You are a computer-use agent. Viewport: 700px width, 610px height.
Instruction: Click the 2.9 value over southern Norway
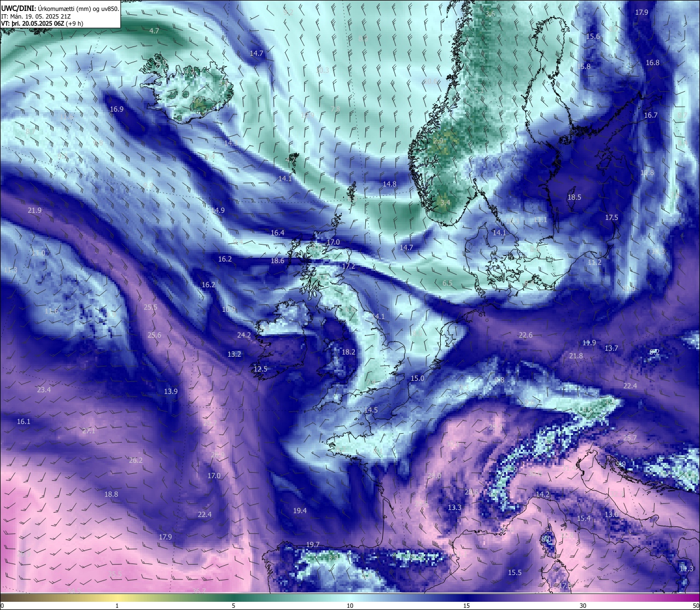point(438,141)
